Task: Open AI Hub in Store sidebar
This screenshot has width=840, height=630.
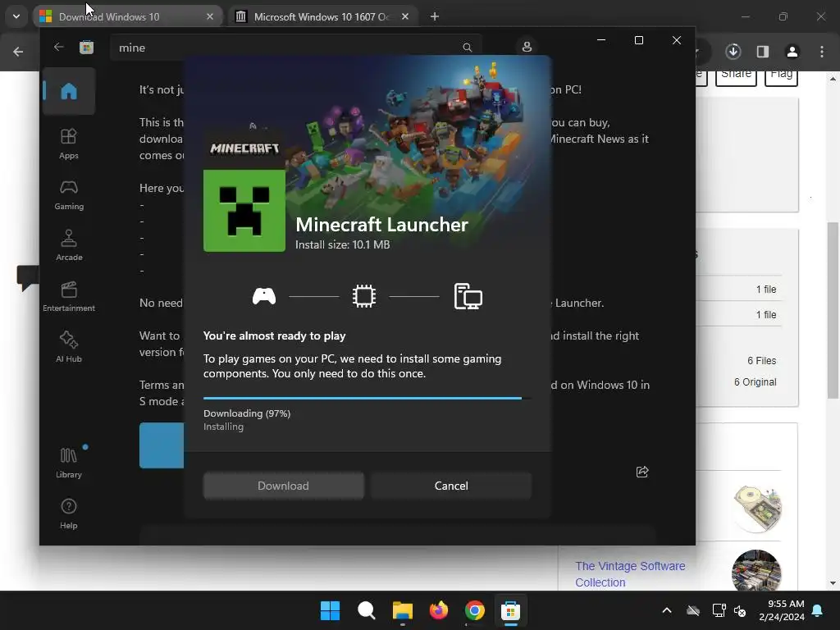Action: coord(69,347)
